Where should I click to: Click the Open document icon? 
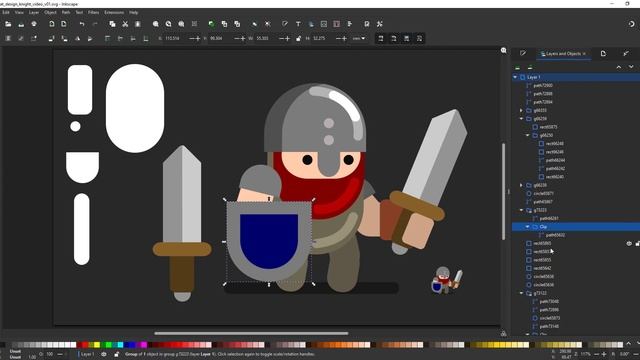coord(8,24)
